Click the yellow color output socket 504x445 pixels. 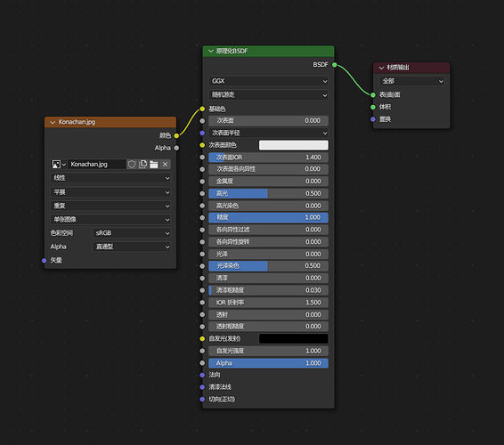point(176,135)
